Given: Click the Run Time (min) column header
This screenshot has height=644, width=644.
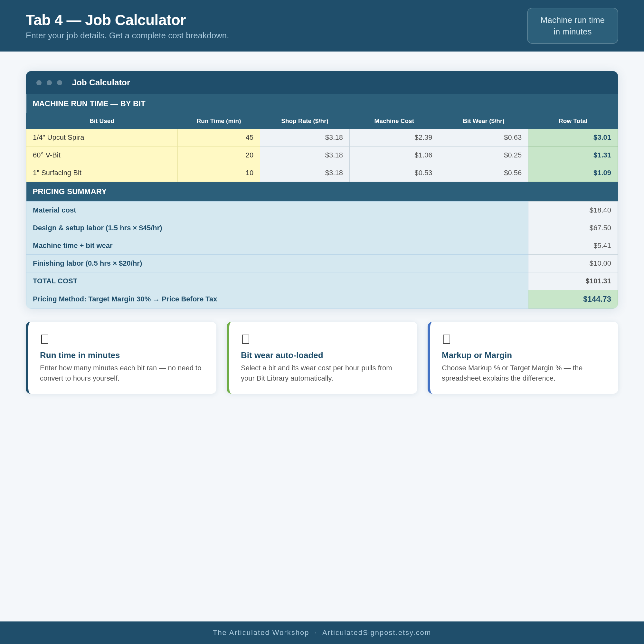Looking at the screenshot, I should (x=219, y=121).
